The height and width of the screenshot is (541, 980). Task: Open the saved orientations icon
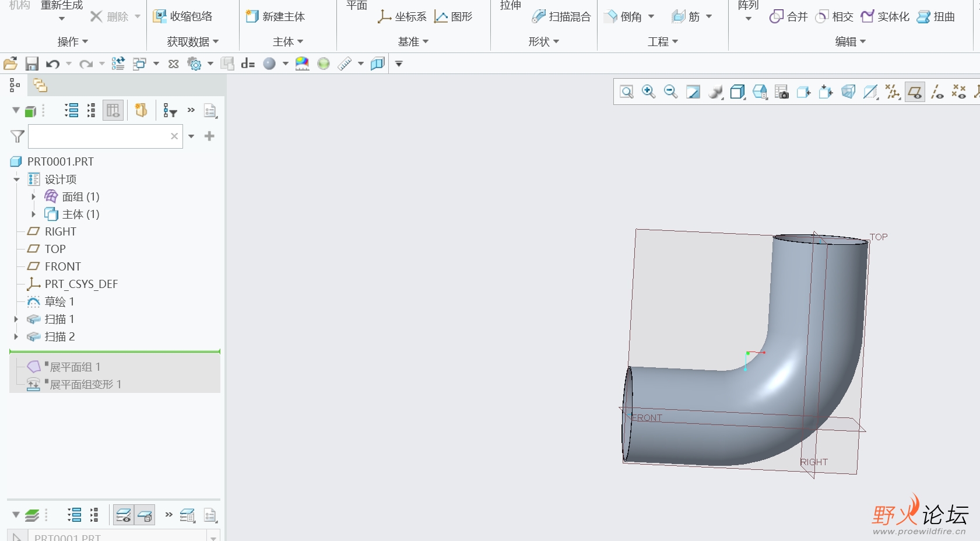point(760,92)
